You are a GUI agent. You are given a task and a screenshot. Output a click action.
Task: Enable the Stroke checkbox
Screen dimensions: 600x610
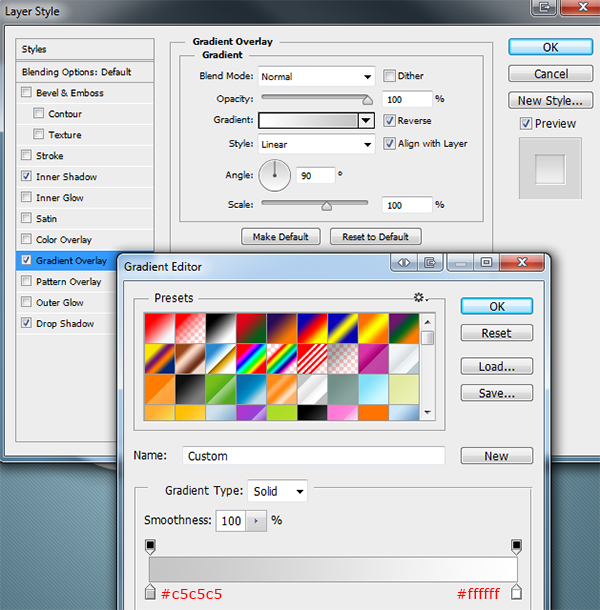click(x=26, y=155)
